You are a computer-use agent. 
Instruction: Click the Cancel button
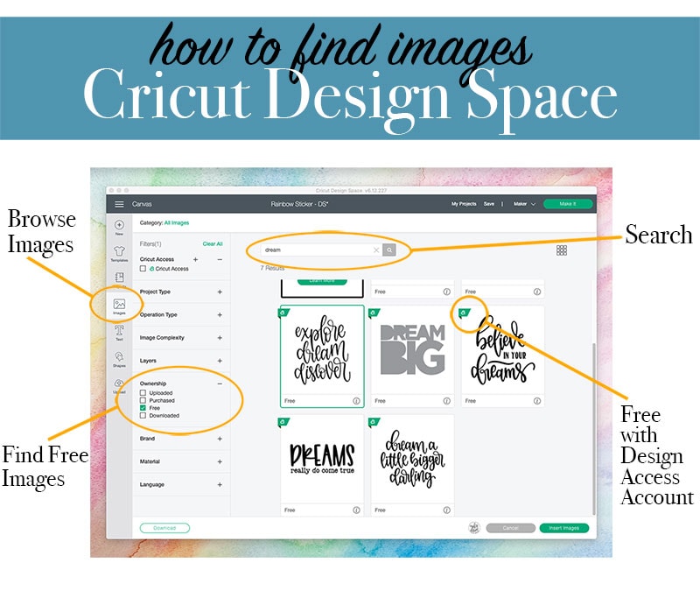pyautogui.click(x=511, y=528)
